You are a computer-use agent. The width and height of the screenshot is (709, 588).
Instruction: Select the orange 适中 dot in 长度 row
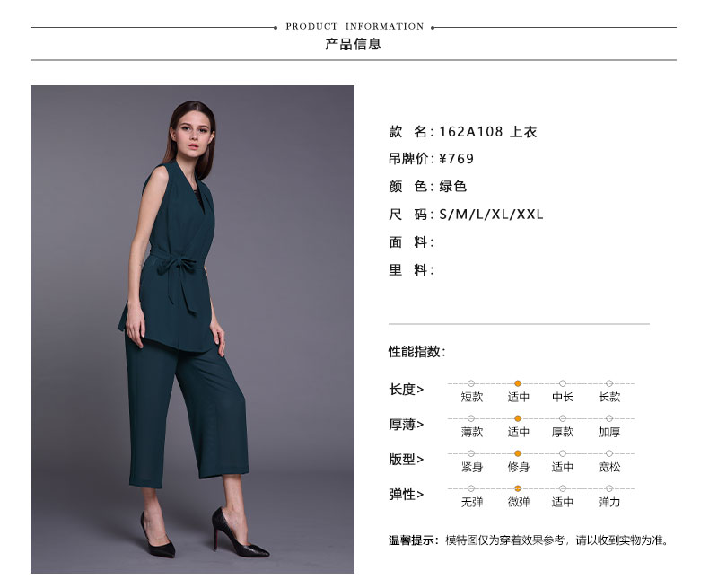coord(518,383)
